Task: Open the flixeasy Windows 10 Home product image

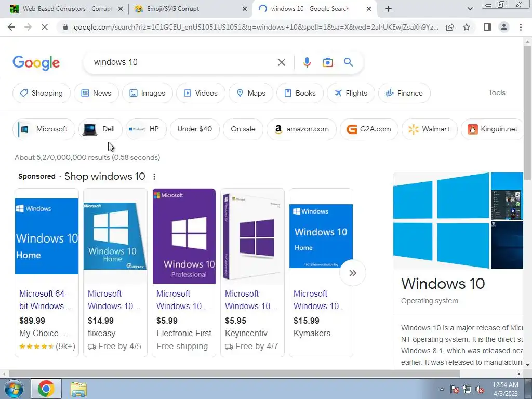Action: (115, 236)
